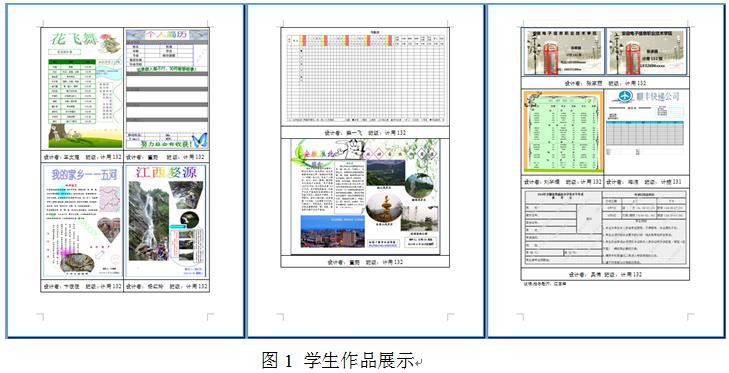Image resolution: width=729 pixels, height=373 pixels.
Task: Click designer caption under phone booth cards
Action: 605,83
